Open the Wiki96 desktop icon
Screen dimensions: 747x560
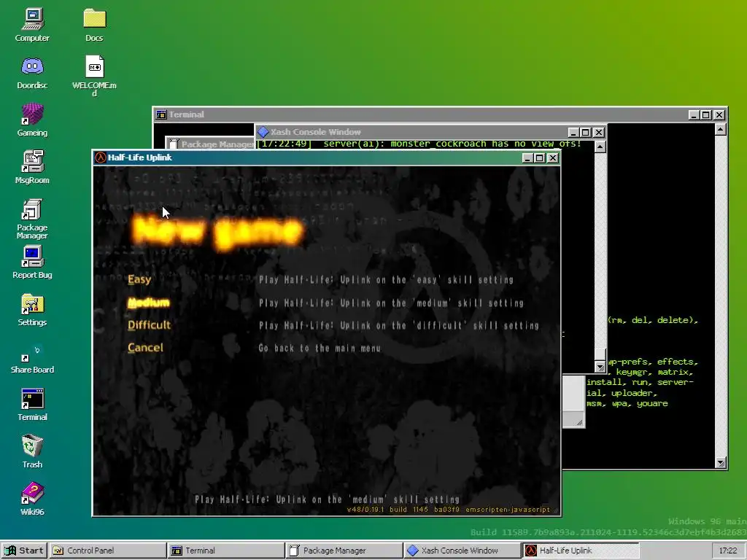click(32, 499)
